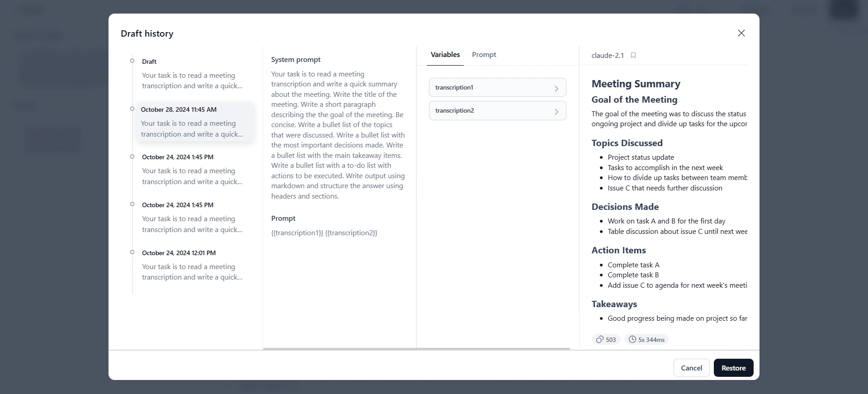Expand the transcription2 variable chevron
The image size is (868, 394).
(x=557, y=112)
